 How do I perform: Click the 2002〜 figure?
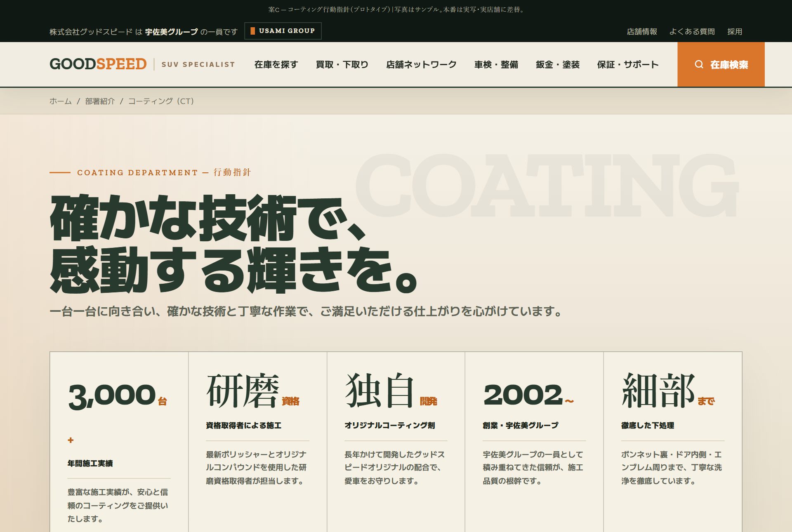(528, 395)
